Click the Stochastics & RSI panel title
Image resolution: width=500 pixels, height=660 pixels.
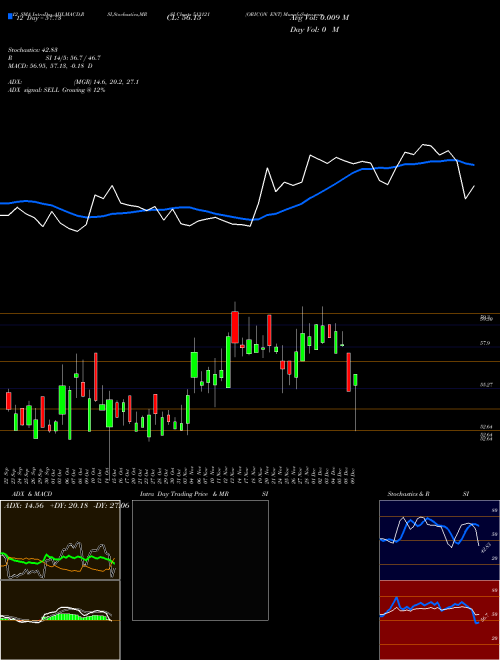428,494
